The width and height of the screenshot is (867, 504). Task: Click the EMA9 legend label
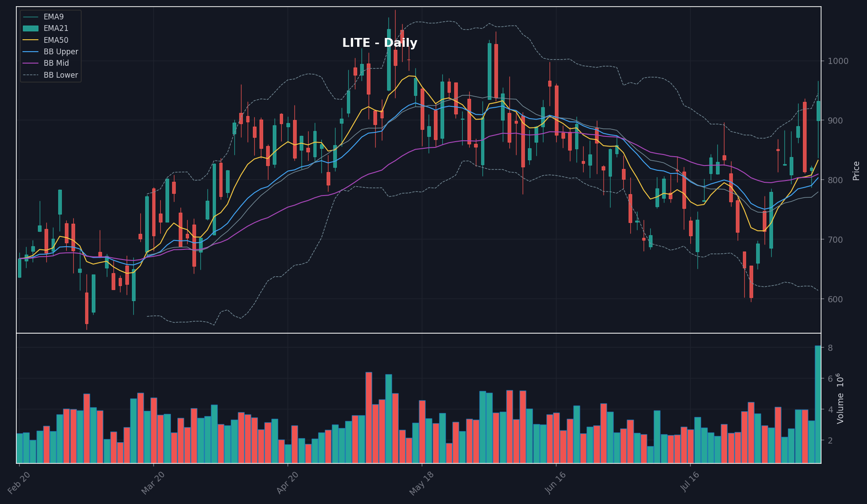53,17
